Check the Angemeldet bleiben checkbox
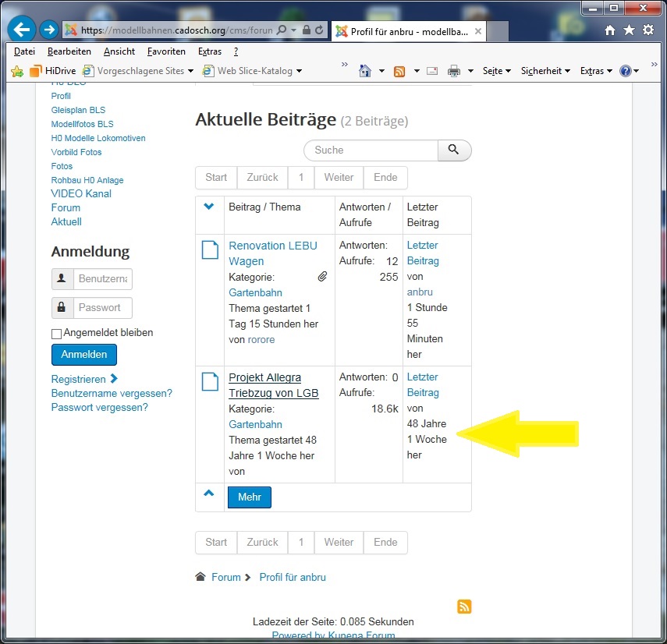 pyautogui.click(x=56, y=334)
